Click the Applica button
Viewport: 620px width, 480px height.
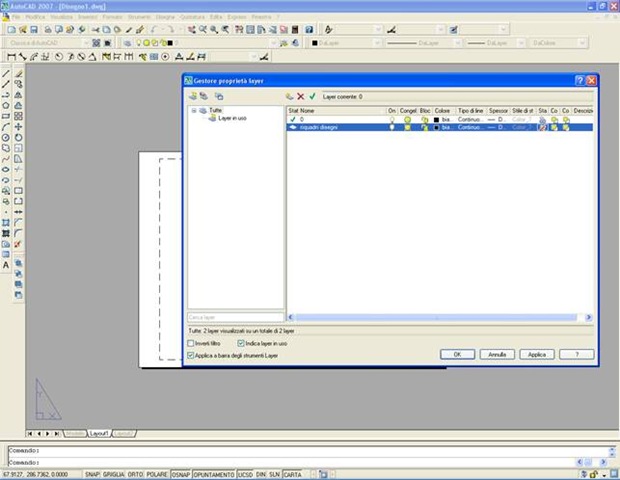pyautogui.click(x=537, y=354)
